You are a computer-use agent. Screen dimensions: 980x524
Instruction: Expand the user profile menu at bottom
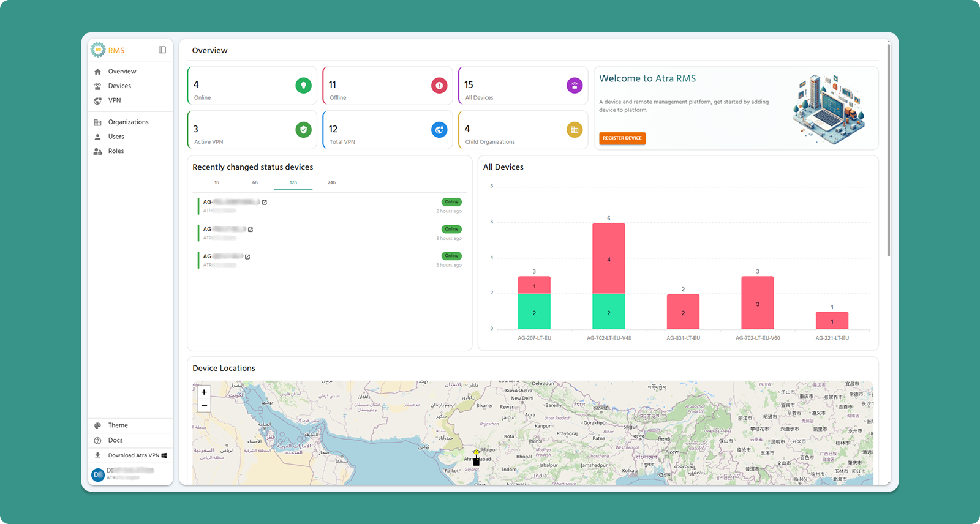[130, 474]
